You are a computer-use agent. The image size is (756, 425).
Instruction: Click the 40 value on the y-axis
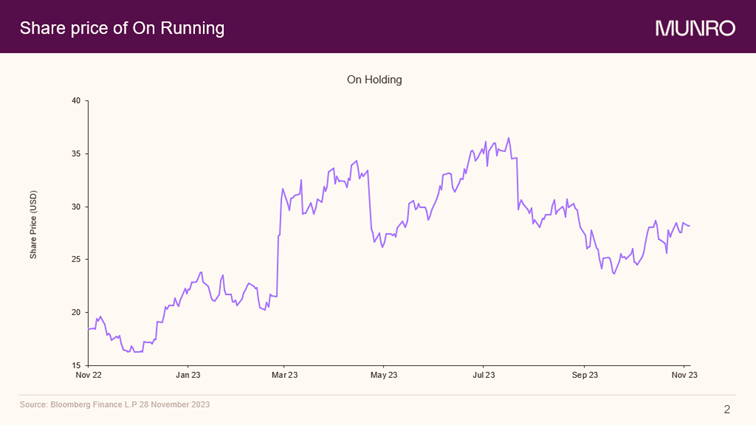click(77, 101)
